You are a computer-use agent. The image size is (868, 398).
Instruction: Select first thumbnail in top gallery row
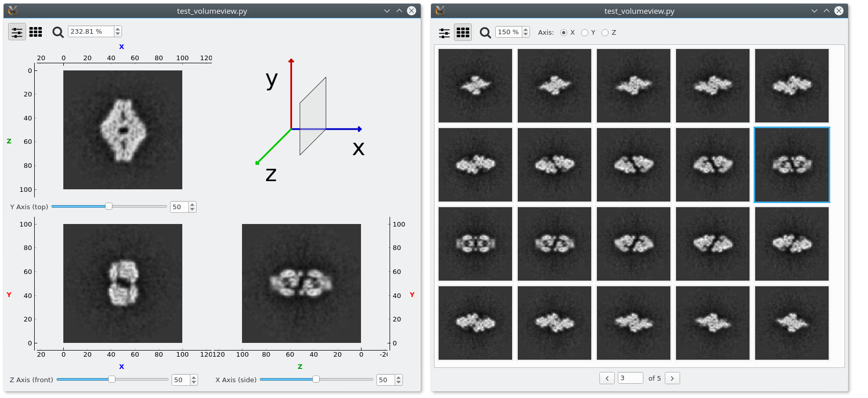click(475, 86)
